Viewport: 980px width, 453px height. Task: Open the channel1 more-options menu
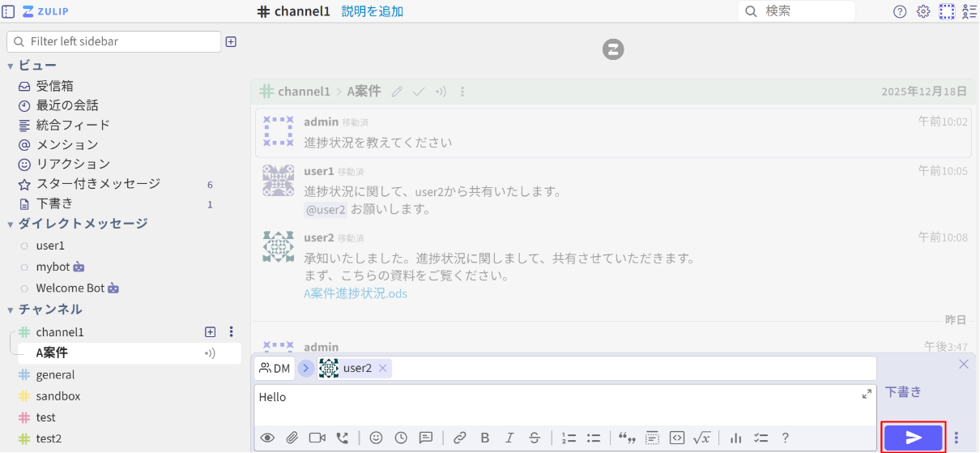pos(231,331)
